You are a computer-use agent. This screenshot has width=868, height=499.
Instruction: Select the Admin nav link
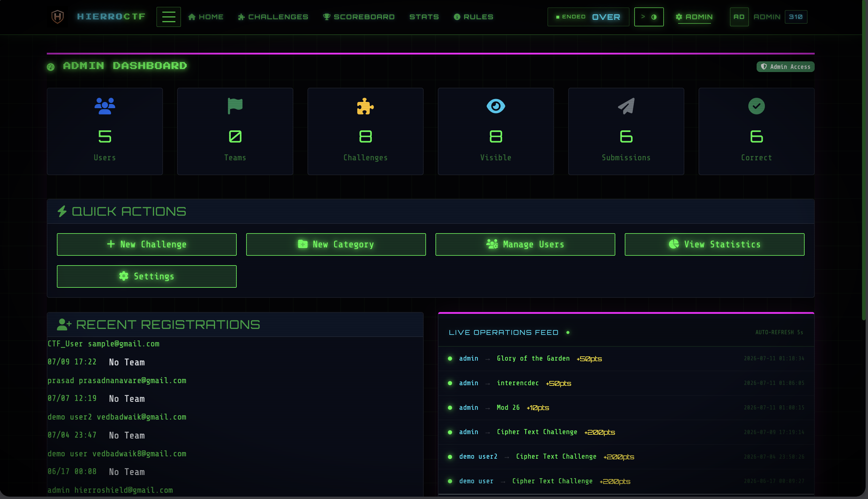(x=694, y=17)
